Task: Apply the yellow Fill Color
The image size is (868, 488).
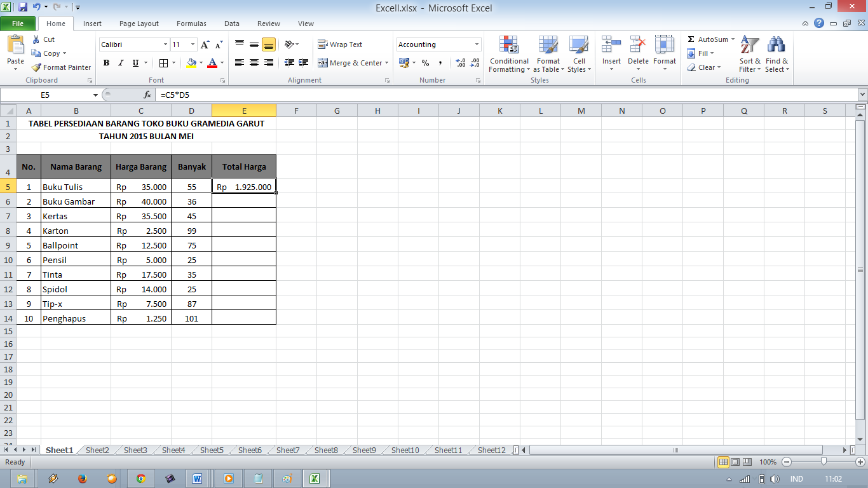Action: 192,63
